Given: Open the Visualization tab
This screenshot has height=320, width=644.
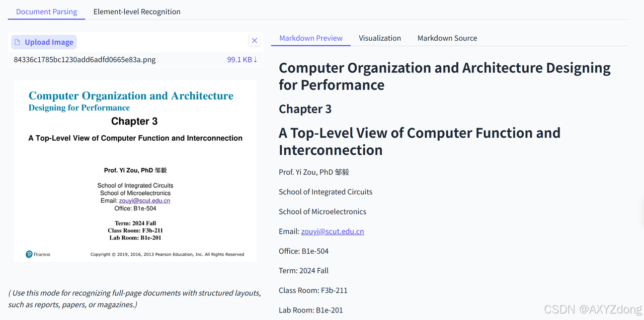Looking at the screenshot, I should tap(380, 38).
